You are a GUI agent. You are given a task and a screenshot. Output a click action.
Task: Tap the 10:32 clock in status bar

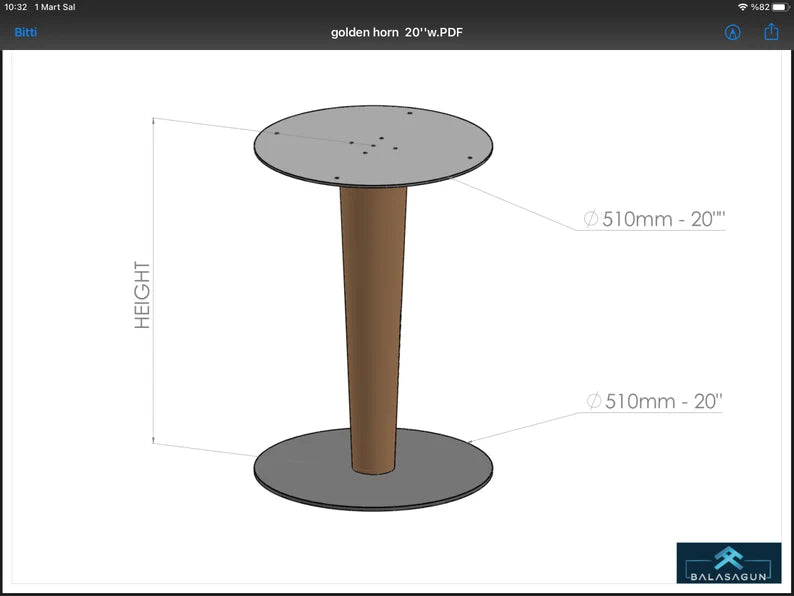(16, 7)
